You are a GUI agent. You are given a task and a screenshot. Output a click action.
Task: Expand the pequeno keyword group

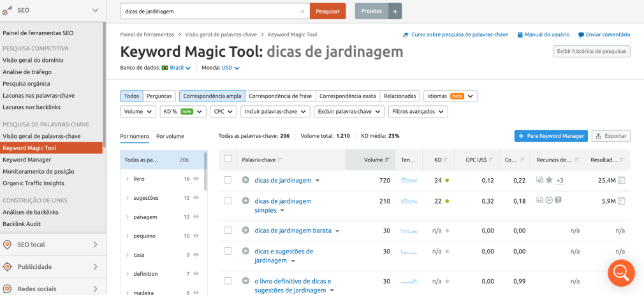128,236
